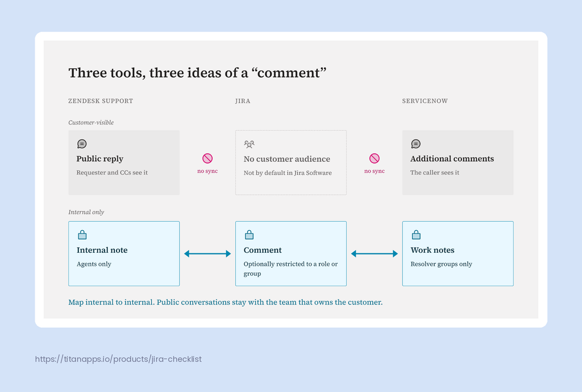Click the no sync icon beside Additional comments
The height and width of the screenshot is (392, 582).
(x=375, y=159)
